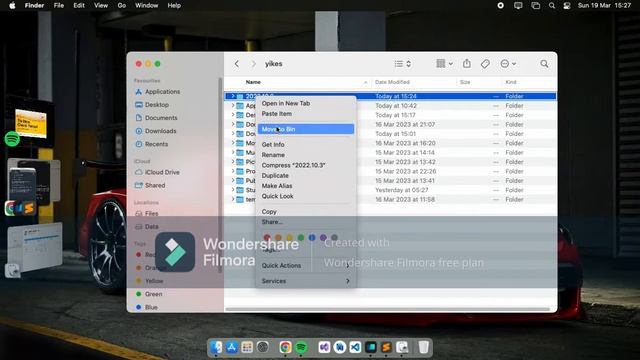Choose Rename in context menu

point(306,155)
